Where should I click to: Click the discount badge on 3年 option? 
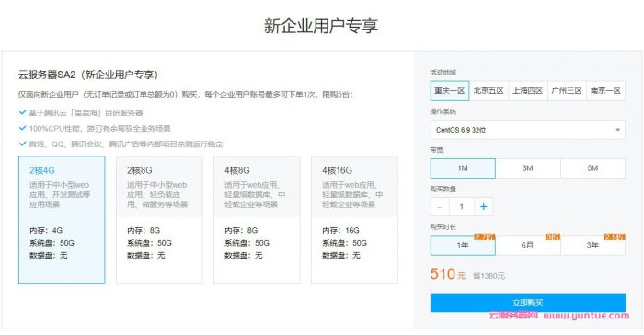pyautogui.click(x=615, y=237)
